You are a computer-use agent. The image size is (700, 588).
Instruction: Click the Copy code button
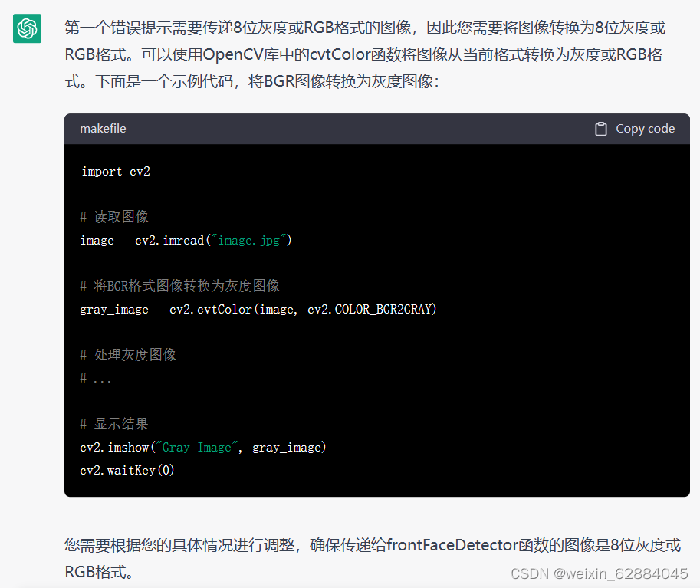point(635,129)
